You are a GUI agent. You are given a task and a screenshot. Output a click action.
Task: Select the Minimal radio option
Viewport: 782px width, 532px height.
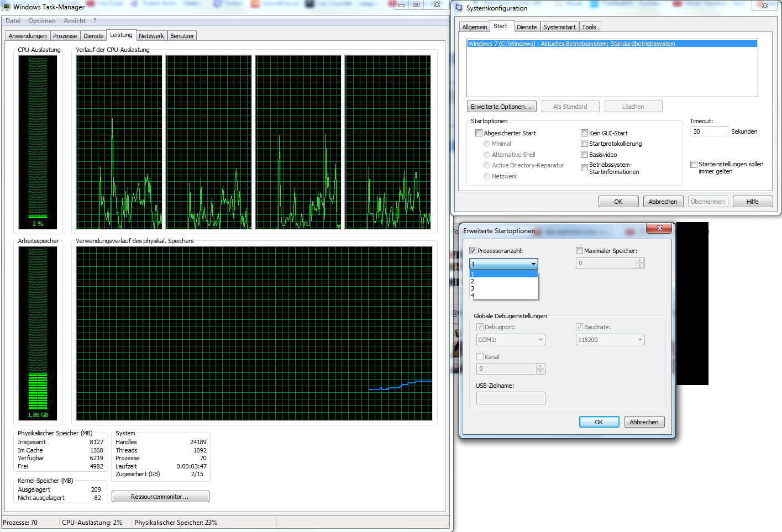coord(487,144)
